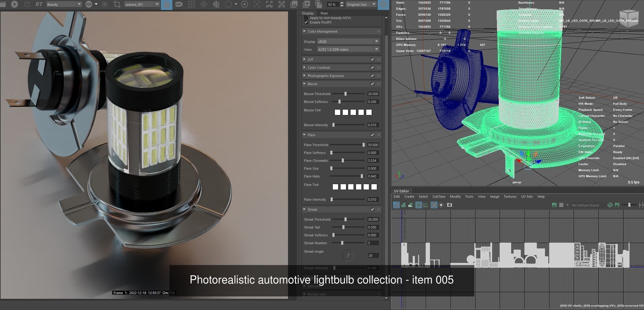The width and height of the screenshot is (644, 310).
Task: Open render settings gear icon
Action: pyautogui.click(x=383, y=5)
